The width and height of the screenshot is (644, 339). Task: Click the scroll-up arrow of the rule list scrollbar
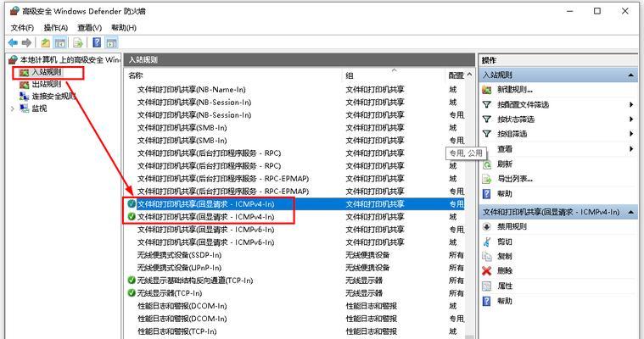pyautogui.click(x=469, y=75)
